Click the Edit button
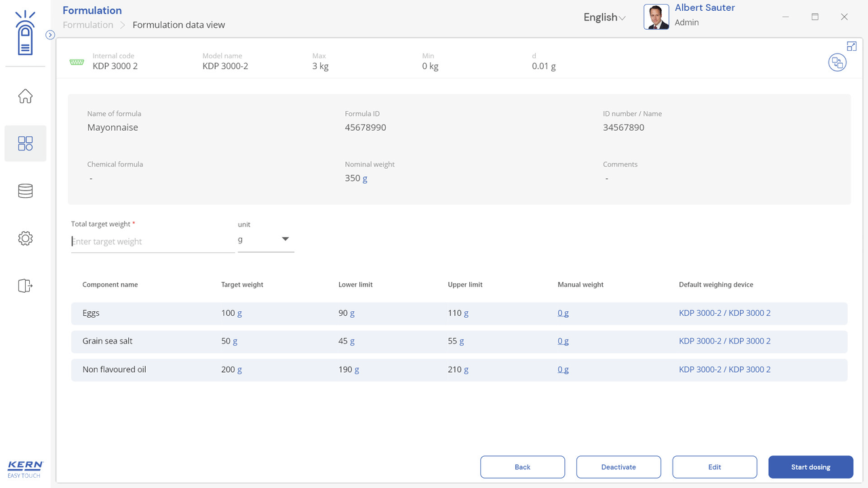This screenshot has width=868, height=488. (x=714, y=467)
